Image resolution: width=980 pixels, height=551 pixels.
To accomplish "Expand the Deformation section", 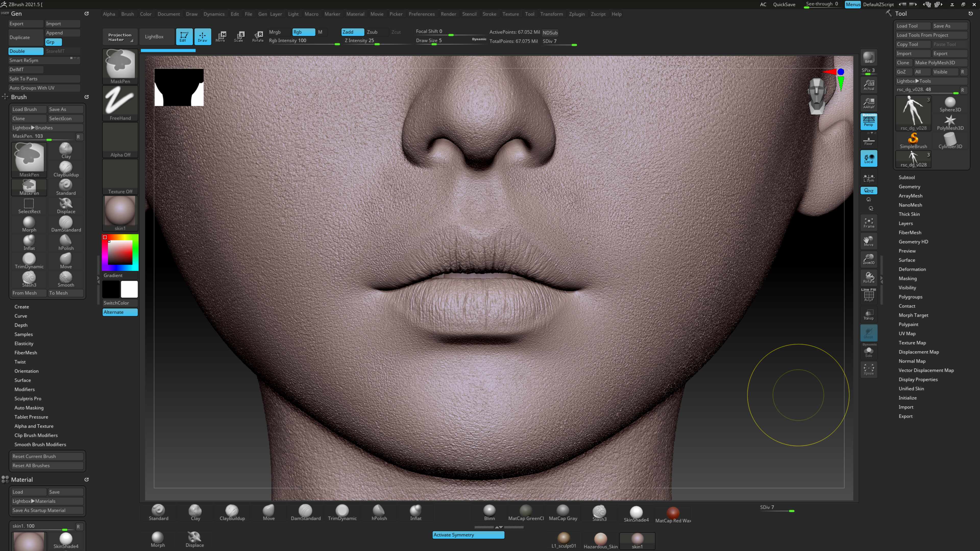I will pyautogui.click(x=912, y=269).
